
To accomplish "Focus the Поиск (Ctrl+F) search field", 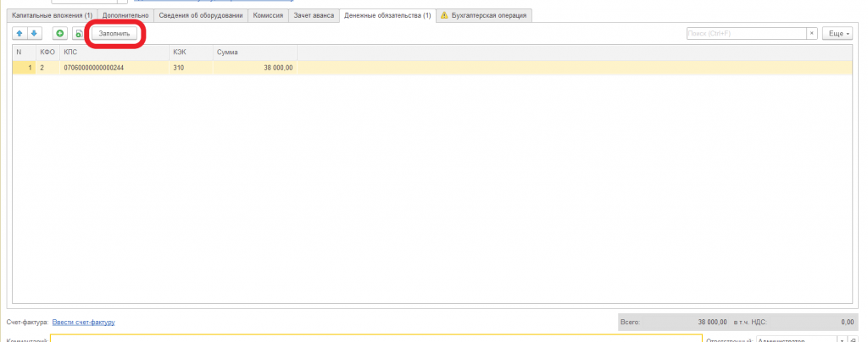I will point(746,34).
